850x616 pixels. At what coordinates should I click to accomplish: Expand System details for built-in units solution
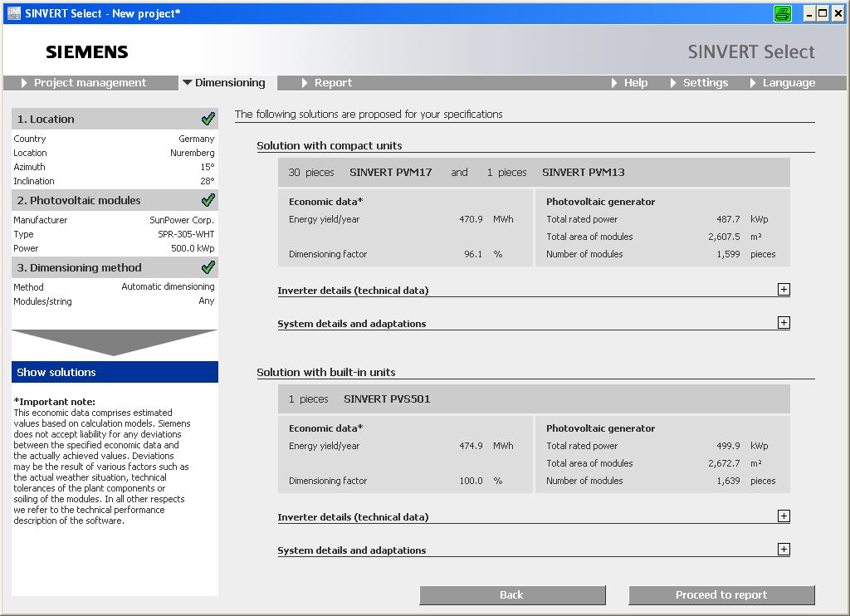coord(784,550)
